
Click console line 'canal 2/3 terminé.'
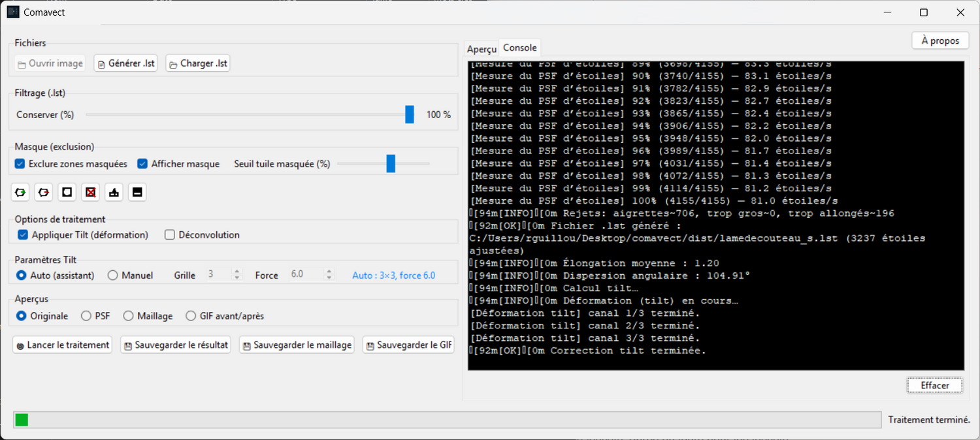[x=585, y=326]
